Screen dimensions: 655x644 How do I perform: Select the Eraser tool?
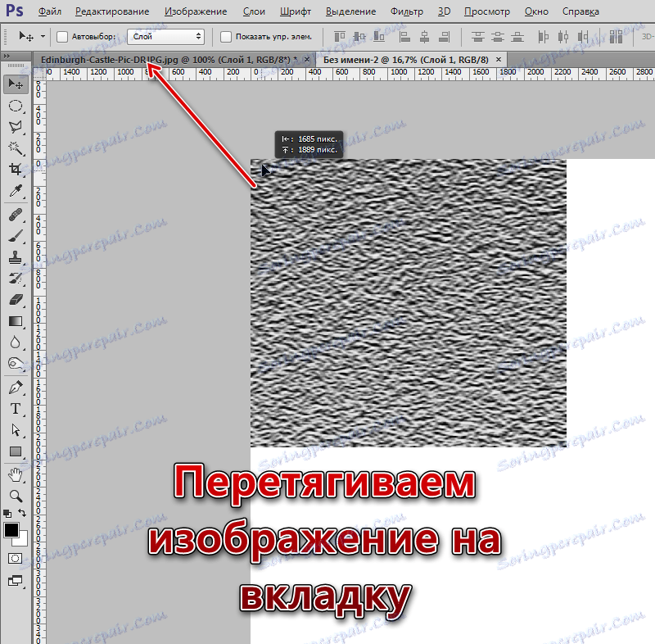pos(16,300)
